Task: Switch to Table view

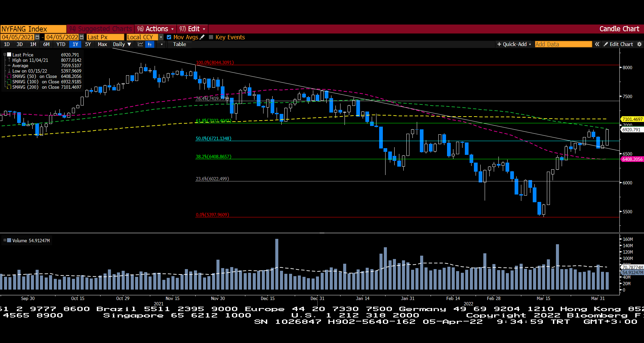Action: tap(179, 44)
